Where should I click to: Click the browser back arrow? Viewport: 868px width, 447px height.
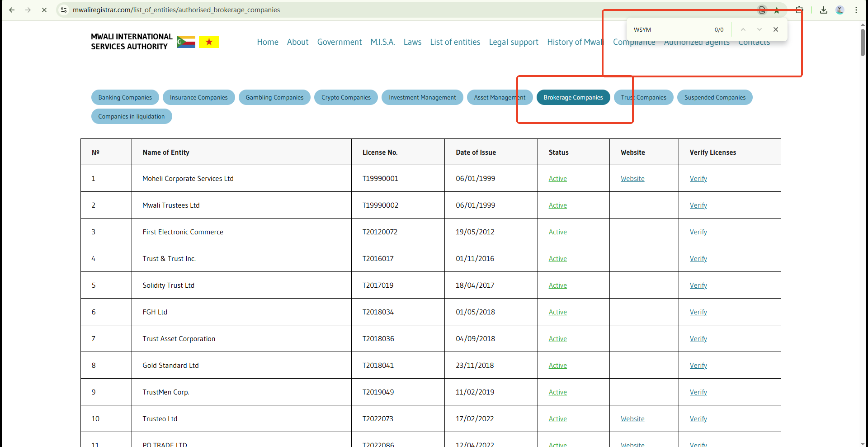12,10
